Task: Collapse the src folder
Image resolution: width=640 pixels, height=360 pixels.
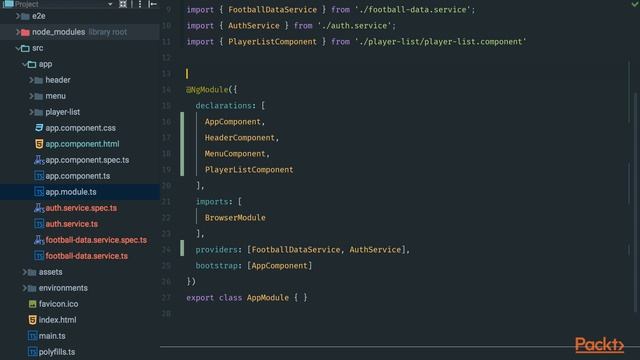Action: pyautogui.click(x=18, y=48)
